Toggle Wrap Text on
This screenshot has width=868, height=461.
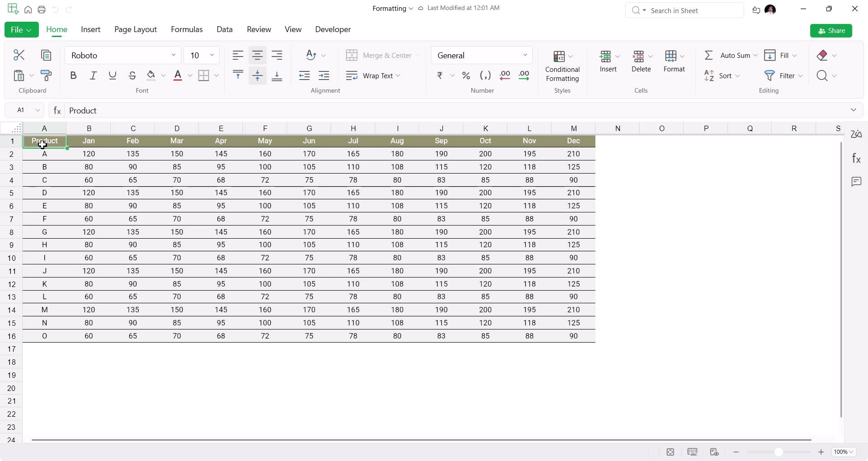pyautogui.click(x=373, y=75)
